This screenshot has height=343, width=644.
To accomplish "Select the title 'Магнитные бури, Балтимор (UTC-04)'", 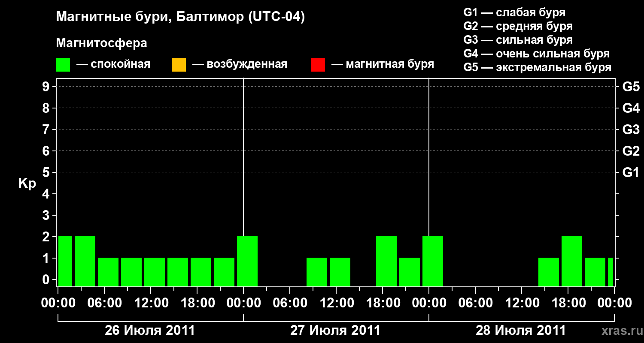I will point(180,17).
